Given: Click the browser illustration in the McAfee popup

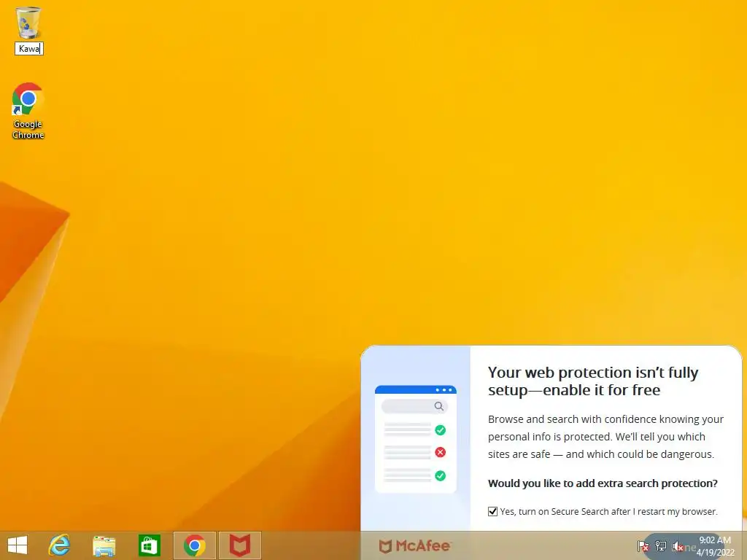Looking at the screenshot, I should click(415, 439).
